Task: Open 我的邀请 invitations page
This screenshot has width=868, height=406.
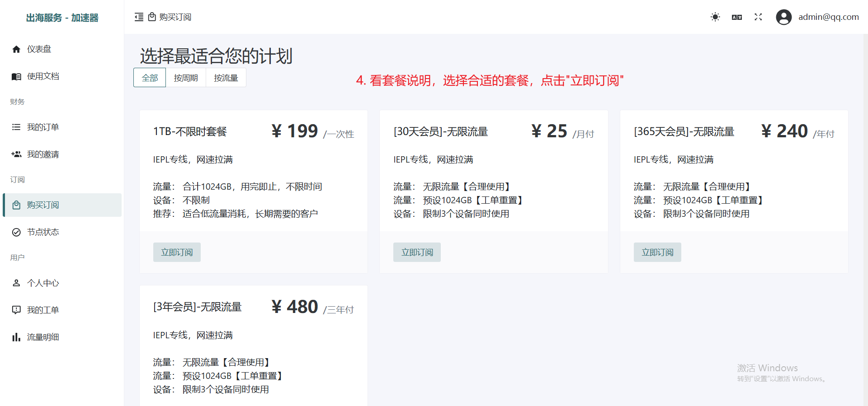Action: pyautogui.click(x=42, y=154)
